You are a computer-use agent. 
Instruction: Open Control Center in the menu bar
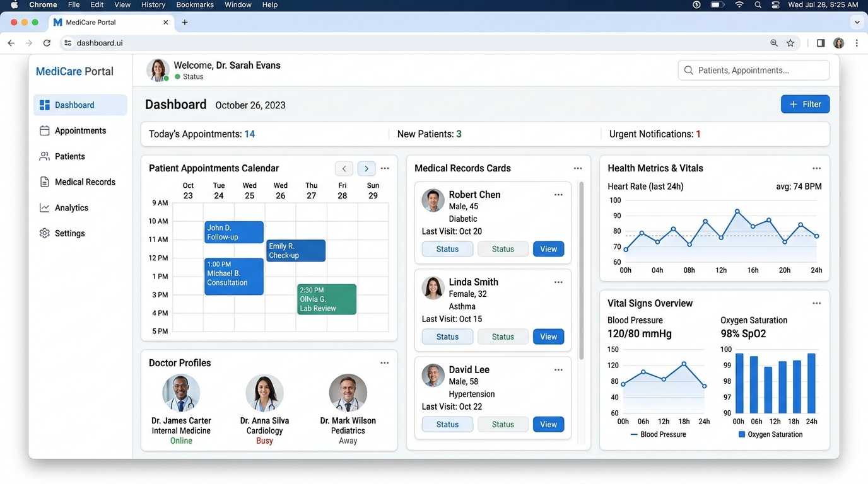pyautogui.click(x=775, y=4)
